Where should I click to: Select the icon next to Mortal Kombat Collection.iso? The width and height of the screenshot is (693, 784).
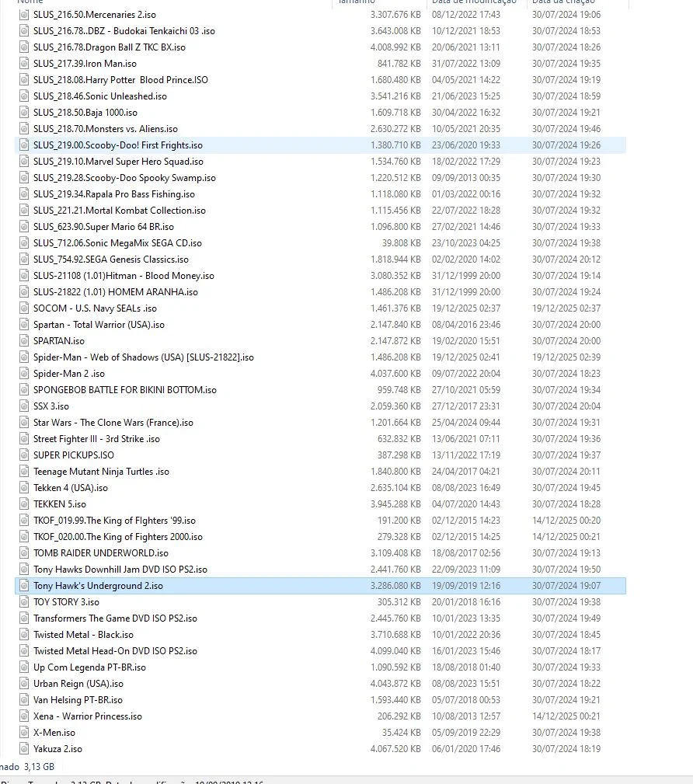pos(24,211)
